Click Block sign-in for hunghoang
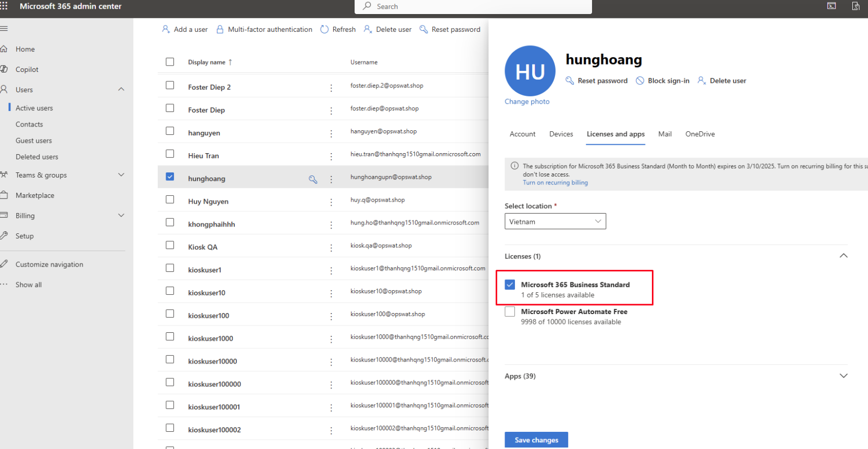 click(663, 81)
